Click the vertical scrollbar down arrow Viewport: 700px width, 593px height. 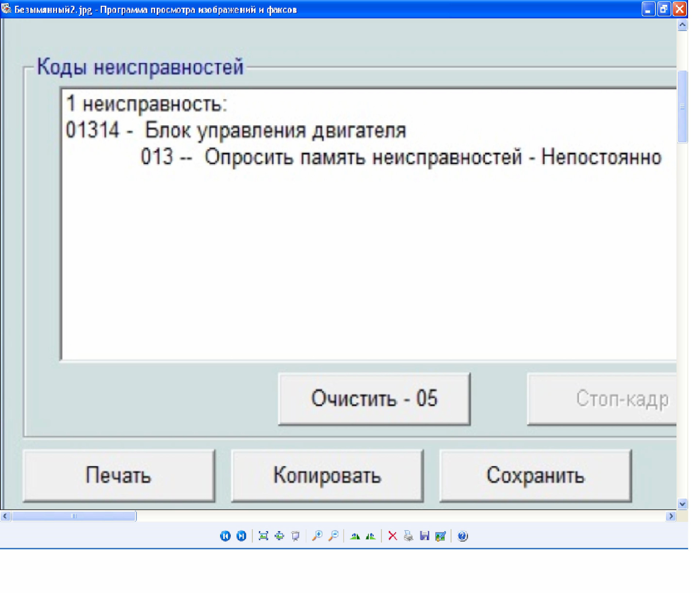(x=682, y=504)
